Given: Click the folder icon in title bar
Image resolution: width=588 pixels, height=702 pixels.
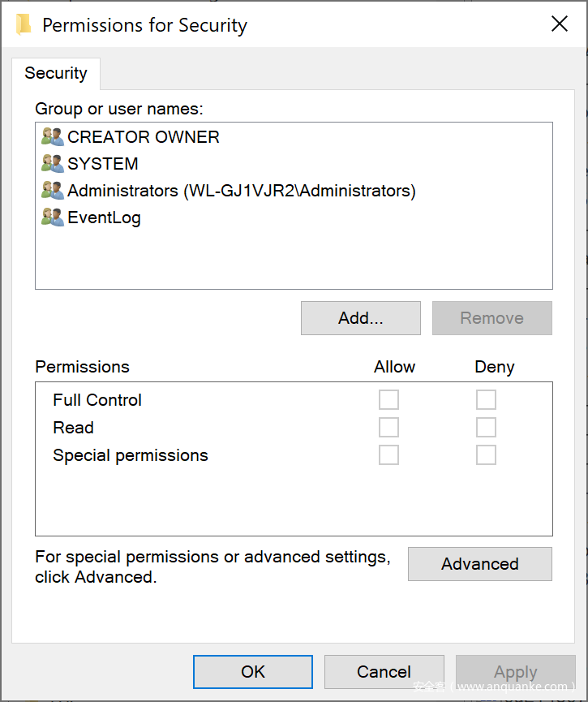Looking at the screenshot, I should (24, 24).
